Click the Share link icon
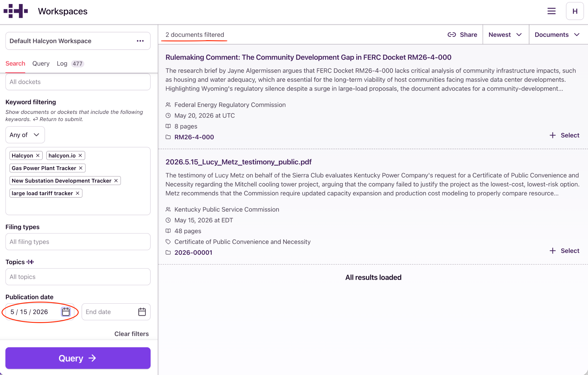The image size is (588, 375). pos(452,35)
